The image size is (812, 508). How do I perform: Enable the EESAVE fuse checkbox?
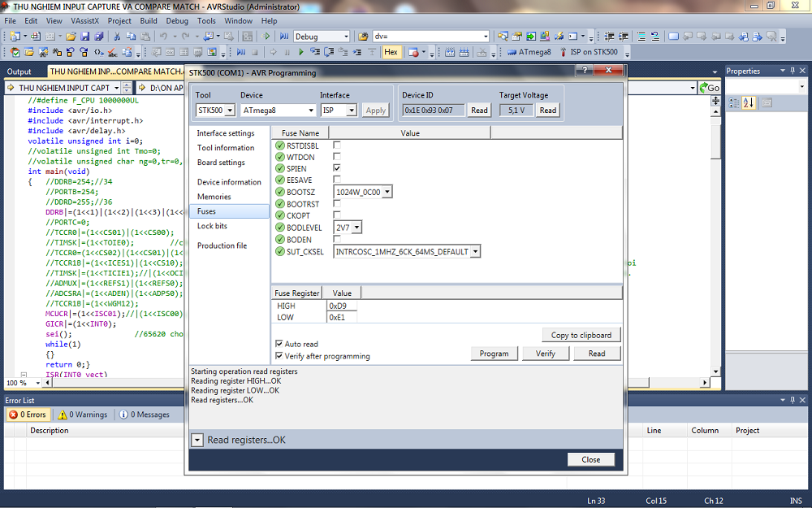coord(337,180)
